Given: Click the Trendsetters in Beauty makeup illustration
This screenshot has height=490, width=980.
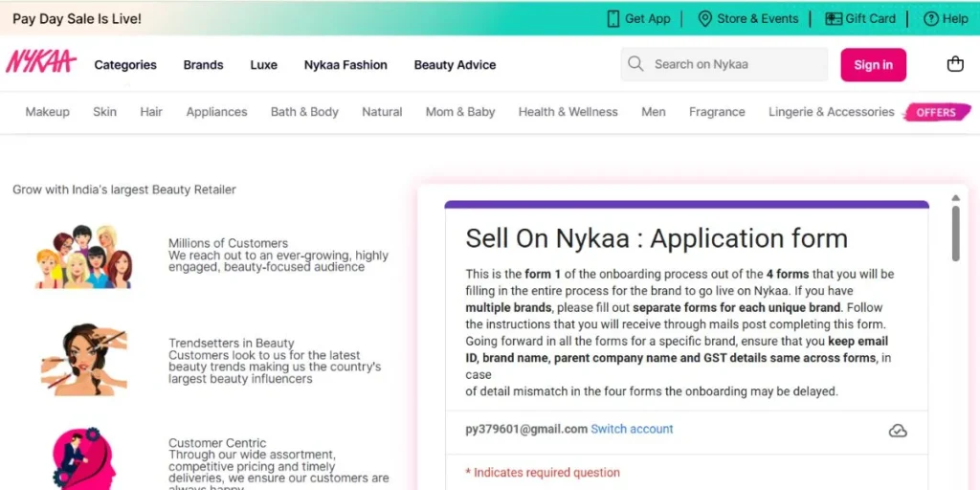Looking at the screenshot, I should click(x=84, y=360).
